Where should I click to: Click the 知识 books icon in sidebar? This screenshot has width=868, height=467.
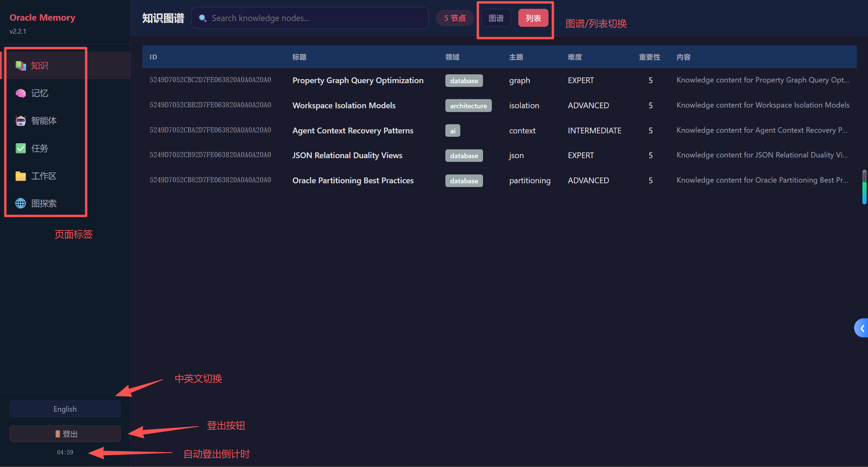[21, 66]
